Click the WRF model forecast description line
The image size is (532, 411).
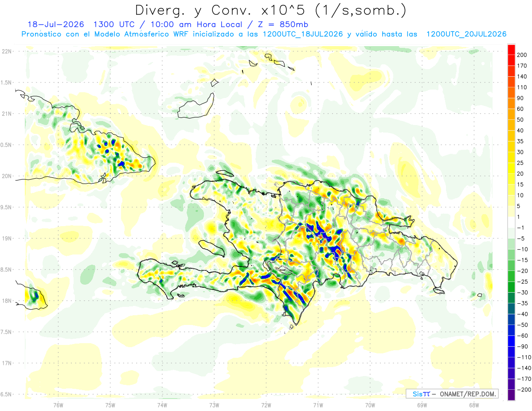[x=264, y=34]
